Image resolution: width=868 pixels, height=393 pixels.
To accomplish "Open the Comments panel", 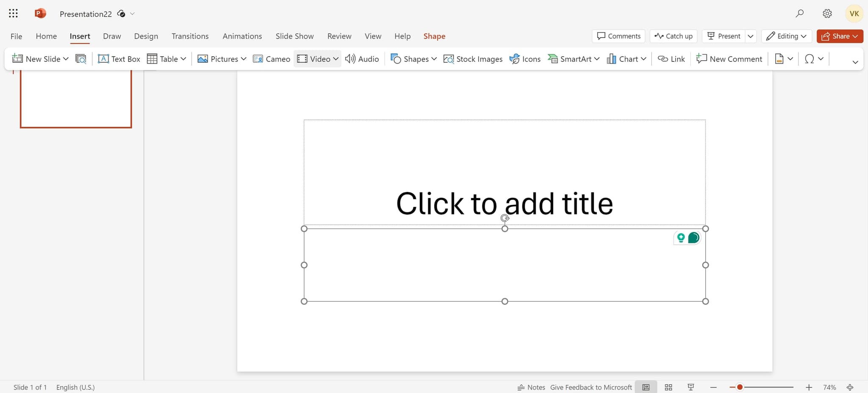I will click(x=618, y=36).
